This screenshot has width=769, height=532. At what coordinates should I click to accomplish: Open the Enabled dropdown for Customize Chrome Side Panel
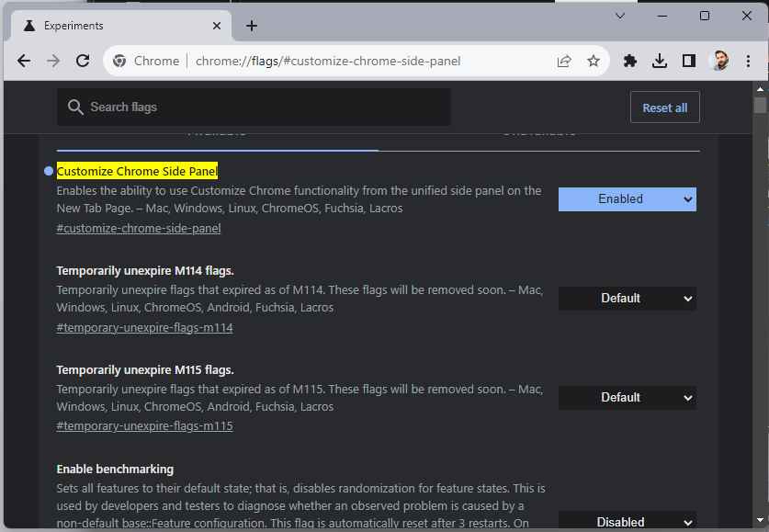point(627,199)
